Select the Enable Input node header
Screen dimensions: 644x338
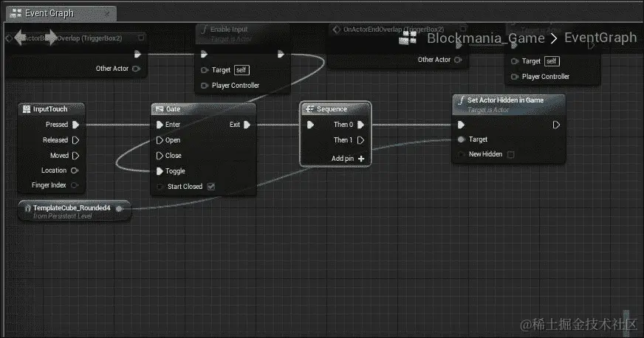[x=242, y=34]
